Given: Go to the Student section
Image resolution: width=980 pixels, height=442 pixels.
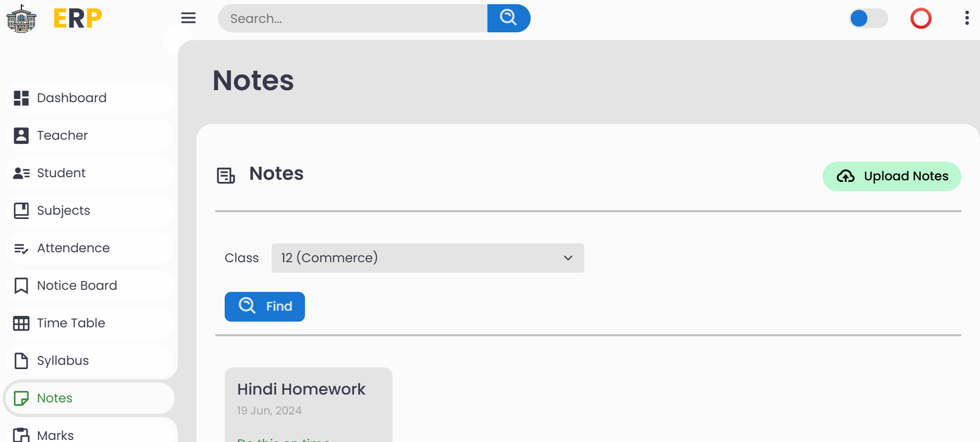Looking at the screenshot, I should click(62, 173).
